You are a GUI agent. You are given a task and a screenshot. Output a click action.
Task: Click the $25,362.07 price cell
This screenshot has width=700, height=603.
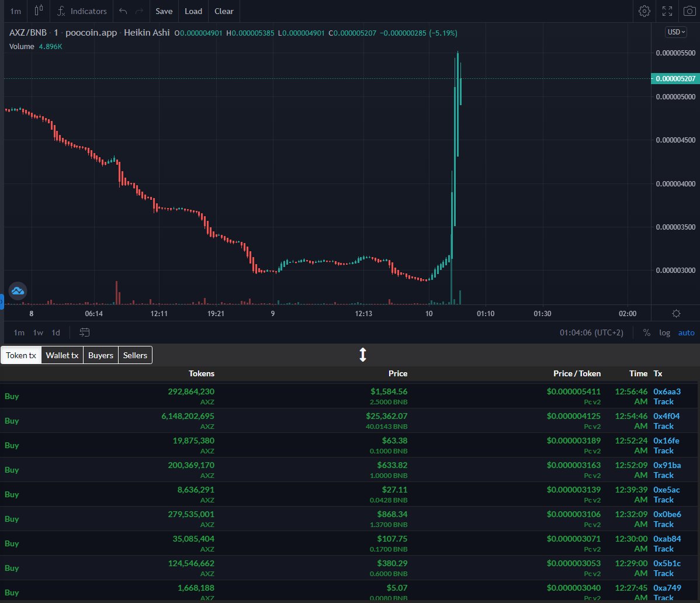pyautogui.click(x=387, y=416)
